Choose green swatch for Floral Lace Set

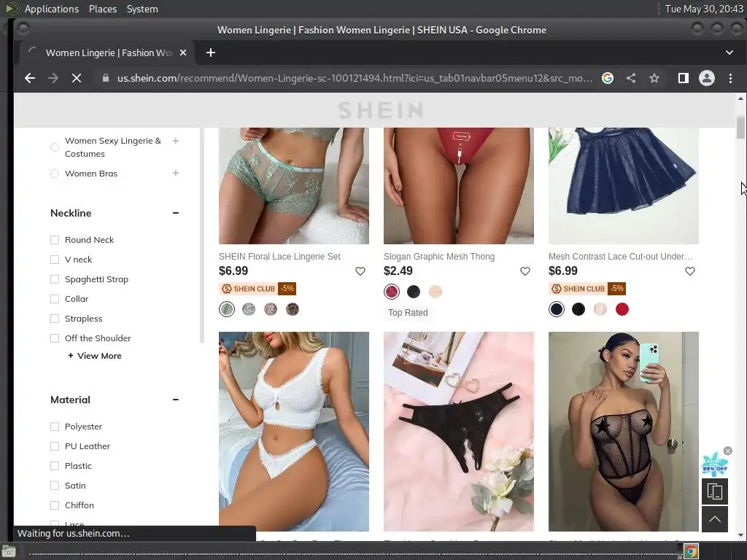[227, 309]
